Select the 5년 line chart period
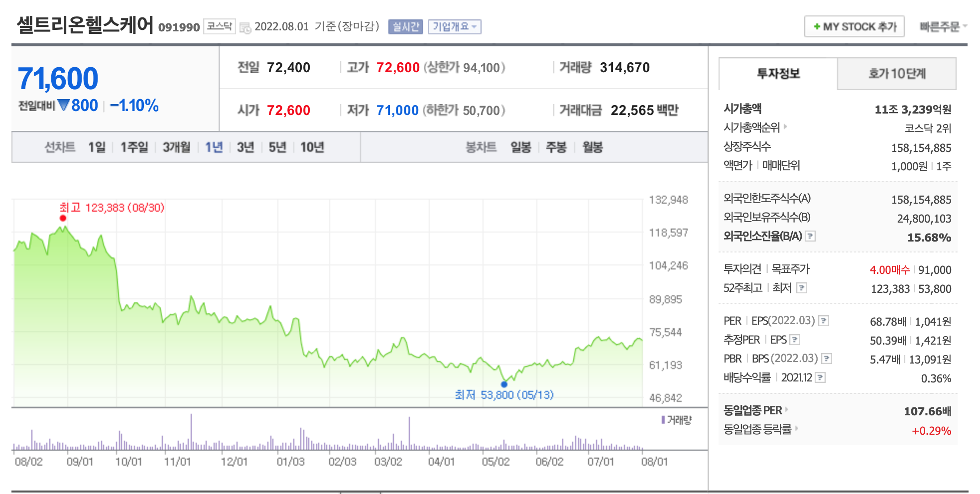The image size is (980, 494). pyautogui.click(x=277, y=147)
